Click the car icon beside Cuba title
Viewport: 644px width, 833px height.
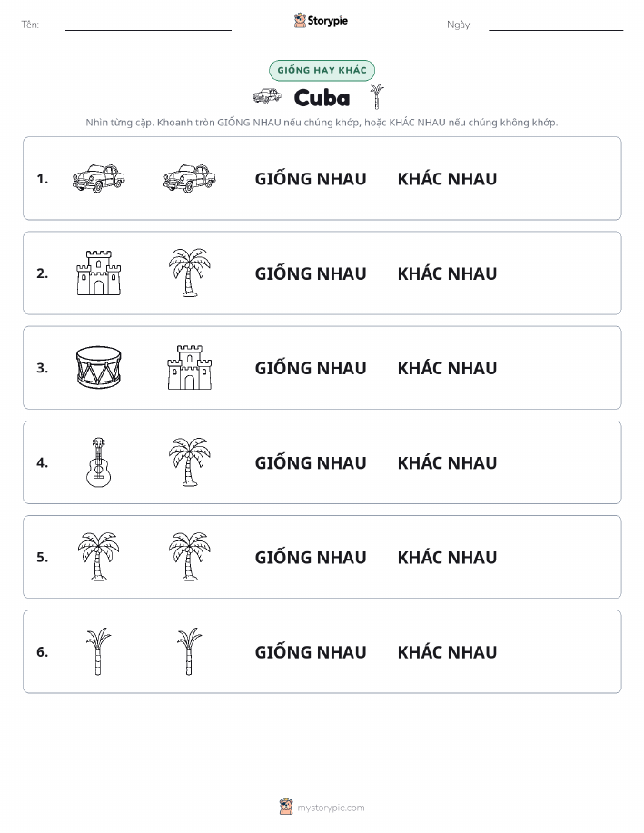[x=267, y=96]
